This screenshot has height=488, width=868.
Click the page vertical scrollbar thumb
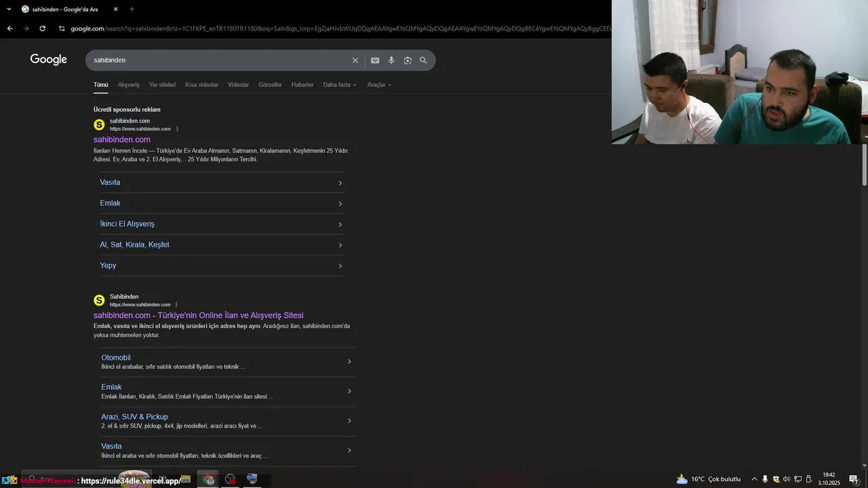click(x=864, y=164)
